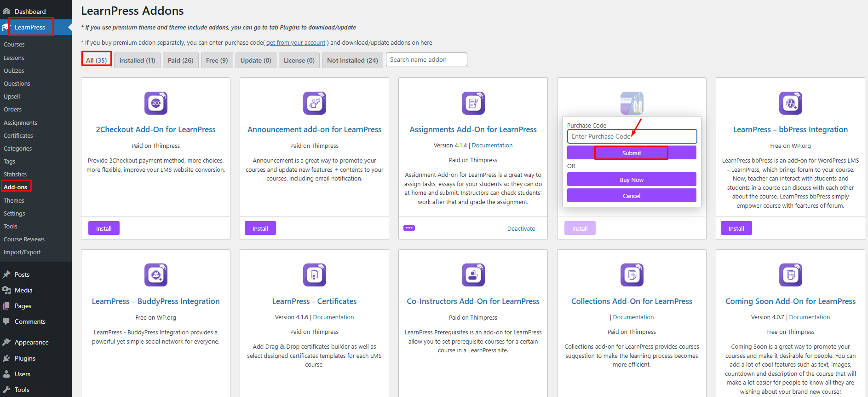The width and height of the screenshot is (868, 397).
Task: Click the Assignments add-on icon
Action: (473, 103)
